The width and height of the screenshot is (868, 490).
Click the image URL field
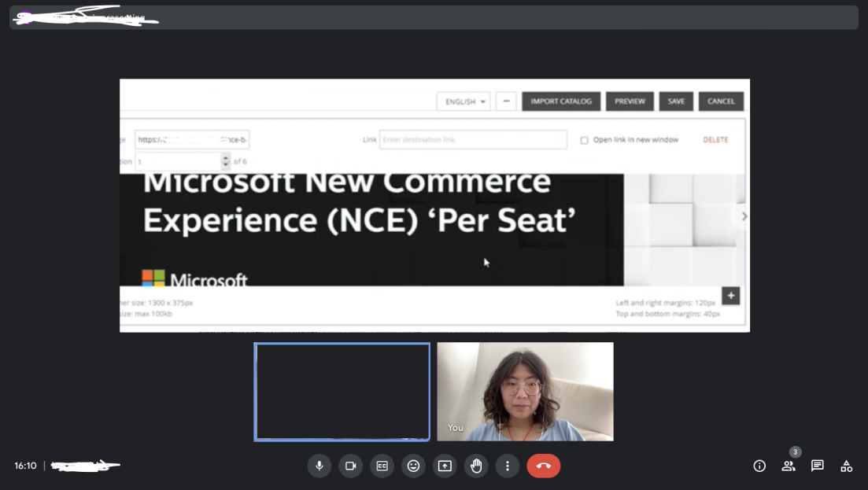tap(192, 139)
